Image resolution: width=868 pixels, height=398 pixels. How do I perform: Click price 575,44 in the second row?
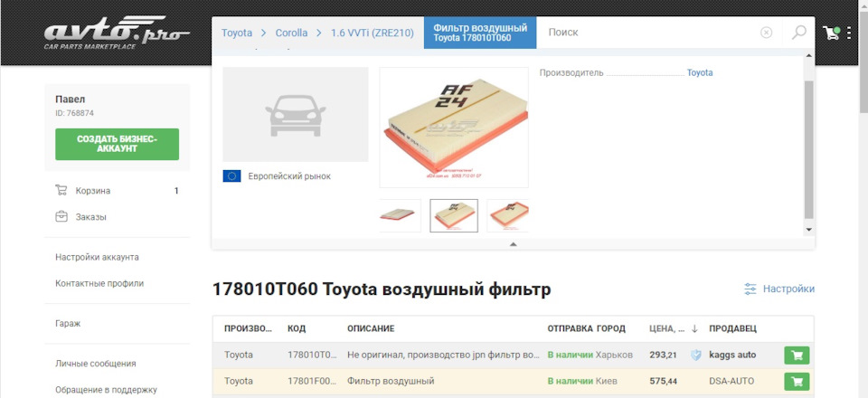[663, 382]
